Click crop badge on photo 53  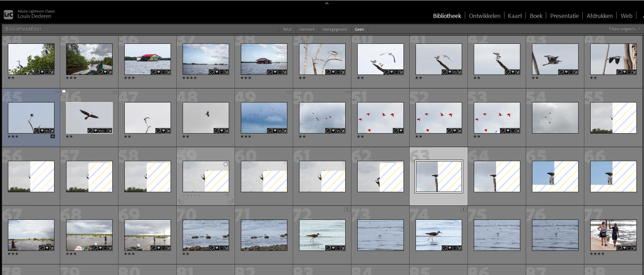pyautogui.click(x=513, y=131)
